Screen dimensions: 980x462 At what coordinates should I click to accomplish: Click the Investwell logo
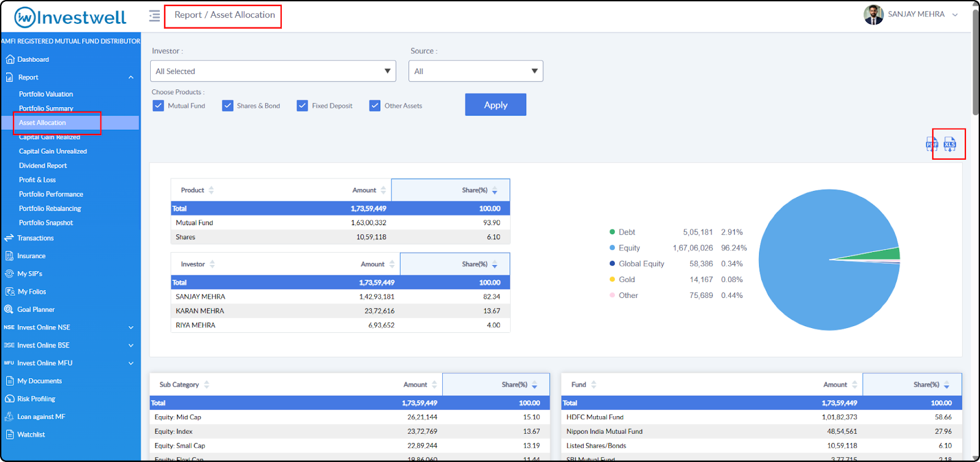[70, 17]
